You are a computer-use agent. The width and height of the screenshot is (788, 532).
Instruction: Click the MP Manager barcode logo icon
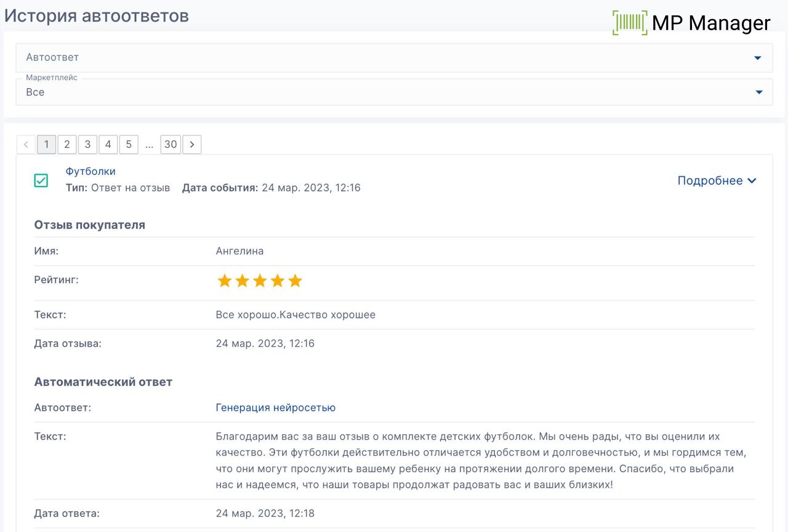630,23
